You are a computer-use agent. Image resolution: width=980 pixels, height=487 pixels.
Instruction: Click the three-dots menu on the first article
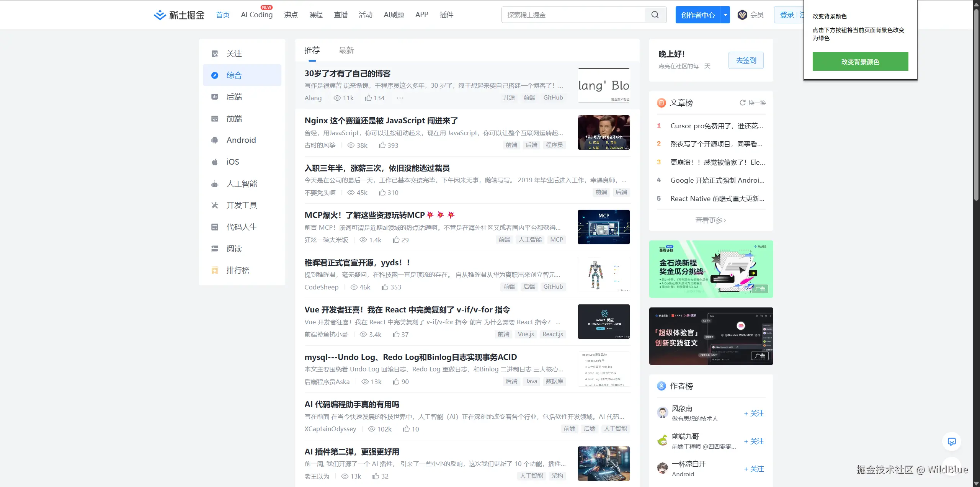[400, 98]
